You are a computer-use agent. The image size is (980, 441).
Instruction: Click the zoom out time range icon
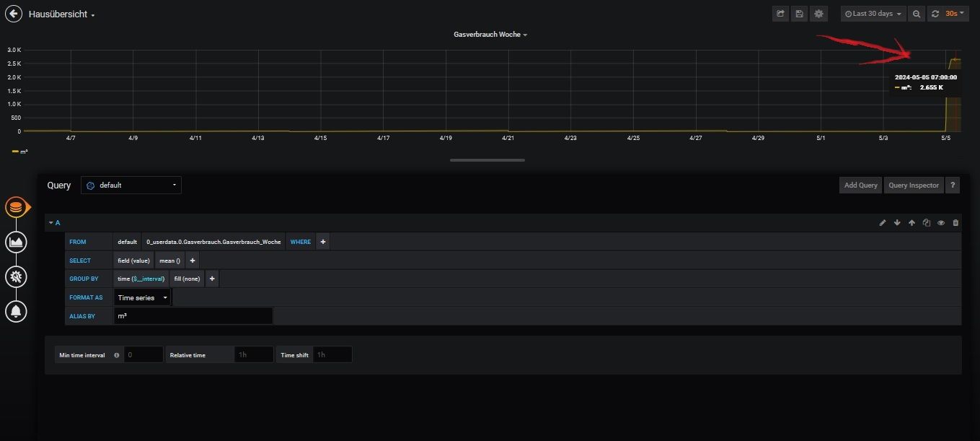917,14
